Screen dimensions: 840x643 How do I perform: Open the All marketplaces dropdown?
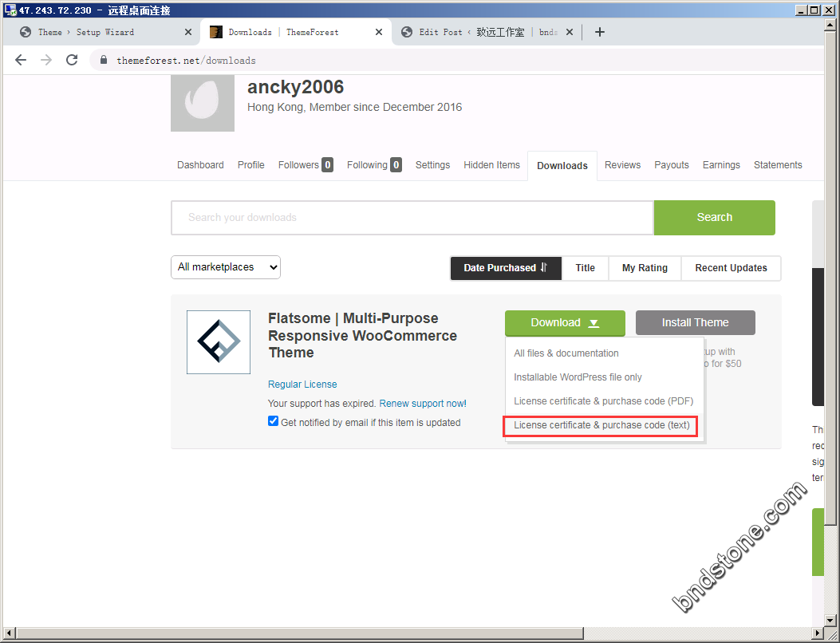226,266
